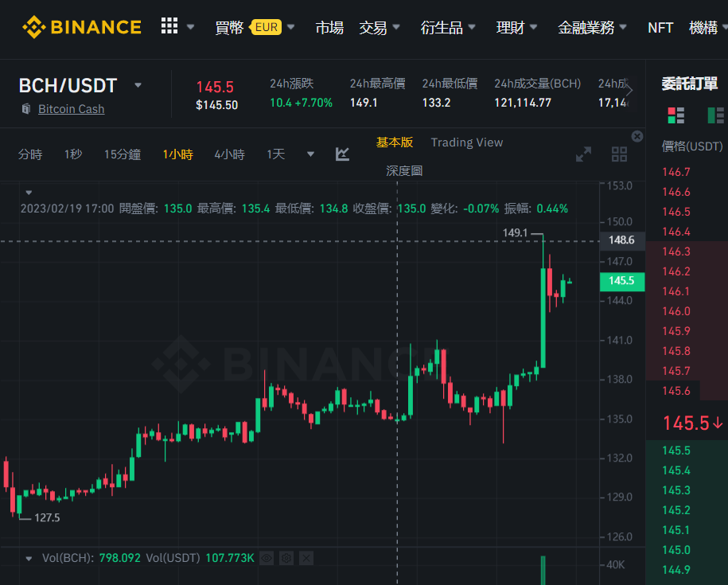Click the Binance logo
The image size is (728, 585).
[x=82, y=27]
